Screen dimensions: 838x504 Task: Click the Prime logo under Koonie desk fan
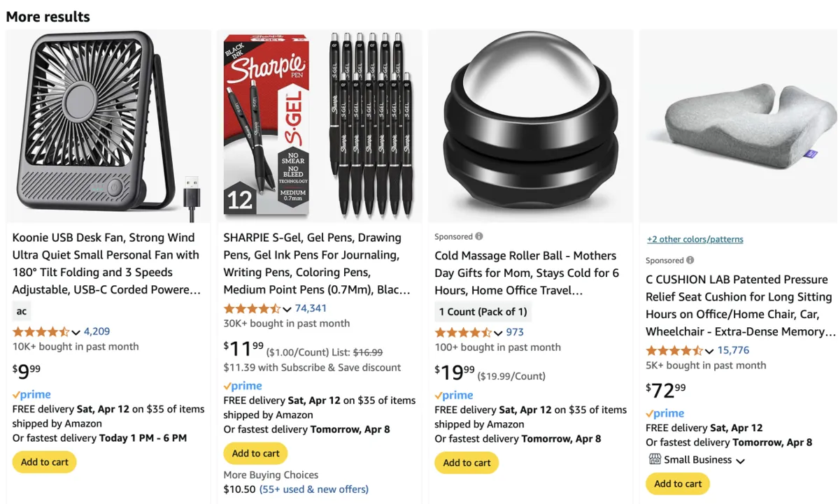click(x=31, y=395)
